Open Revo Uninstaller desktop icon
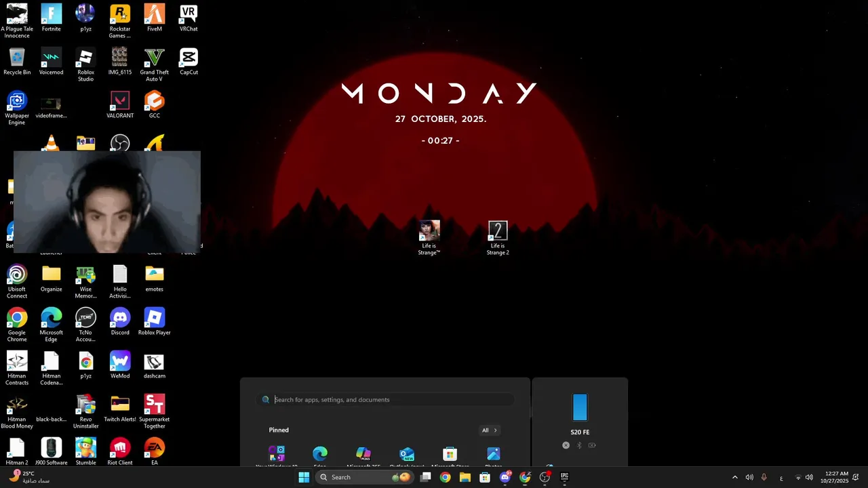This screenshot has width=868, height=488. click(85, 411)
